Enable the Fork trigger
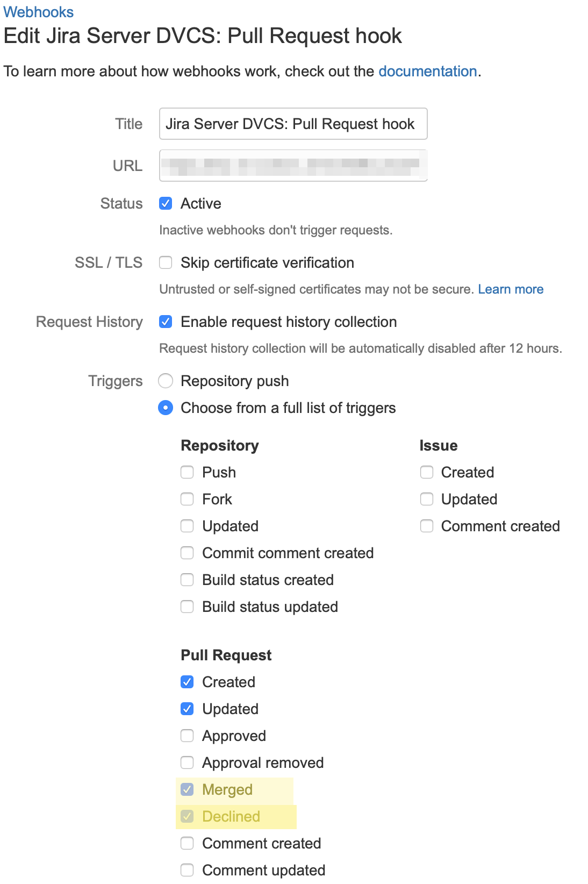The width and height of the screenshot is (588, 884). pos(187,499)
